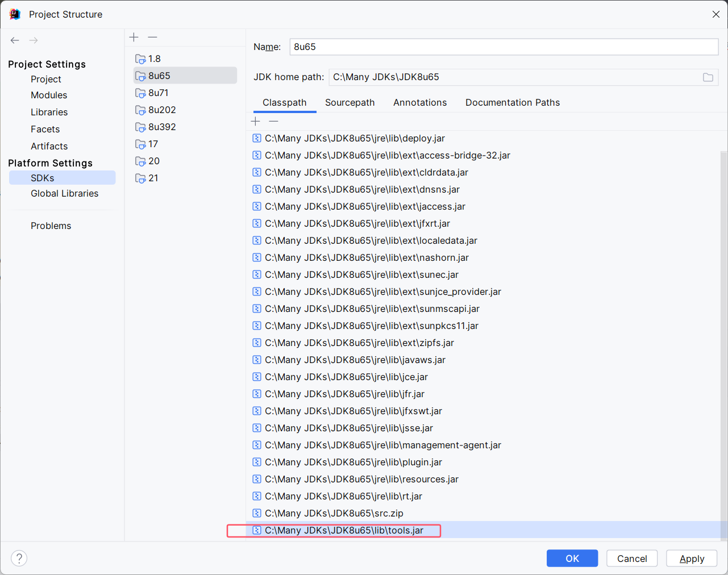This screenshot has height=575, width=728.
Task: Click the SDK Name input field
Action: tap(504, 47)
